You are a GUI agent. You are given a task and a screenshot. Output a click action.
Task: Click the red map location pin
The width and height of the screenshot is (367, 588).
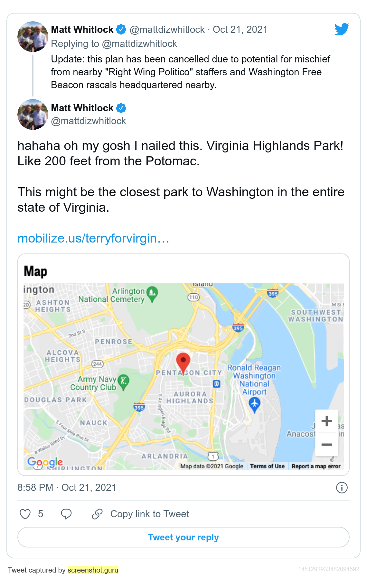(183, 363)
